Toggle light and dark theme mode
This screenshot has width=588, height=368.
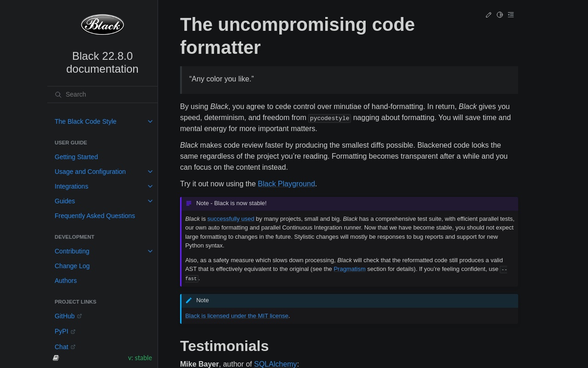tap(500, 15)
